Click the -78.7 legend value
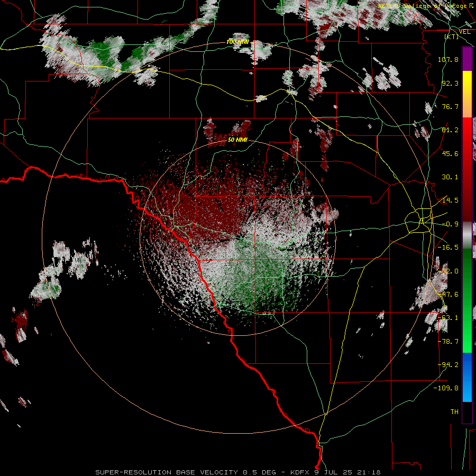Image resolution: width=476 pixels, height=476 pixels. coord(448,342)
